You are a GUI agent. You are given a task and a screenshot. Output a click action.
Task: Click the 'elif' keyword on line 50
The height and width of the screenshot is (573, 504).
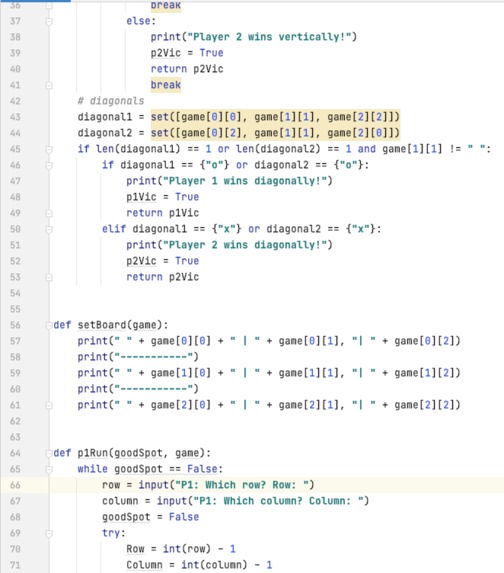114,229
